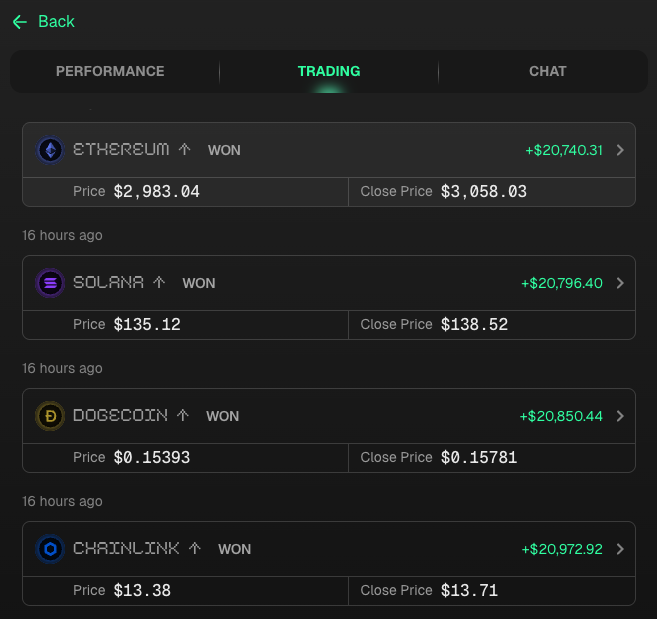Viewport: 657px width, 619px height.
Task: Click Solana close price $138.52
Action: (x=474, y=324)
